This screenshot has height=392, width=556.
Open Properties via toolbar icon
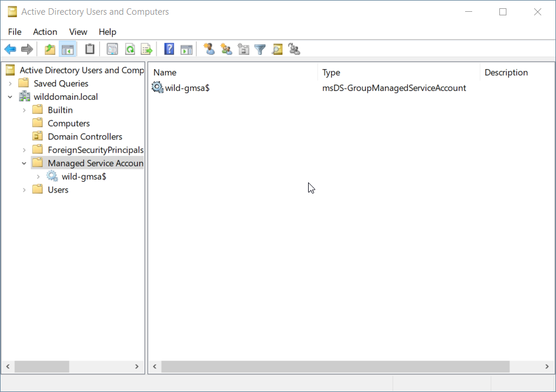click(x=112, y=50)
